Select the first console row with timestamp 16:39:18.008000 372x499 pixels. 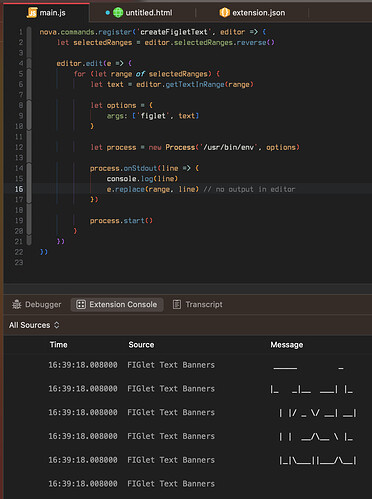pyautogui.click(x=188, y=365)
